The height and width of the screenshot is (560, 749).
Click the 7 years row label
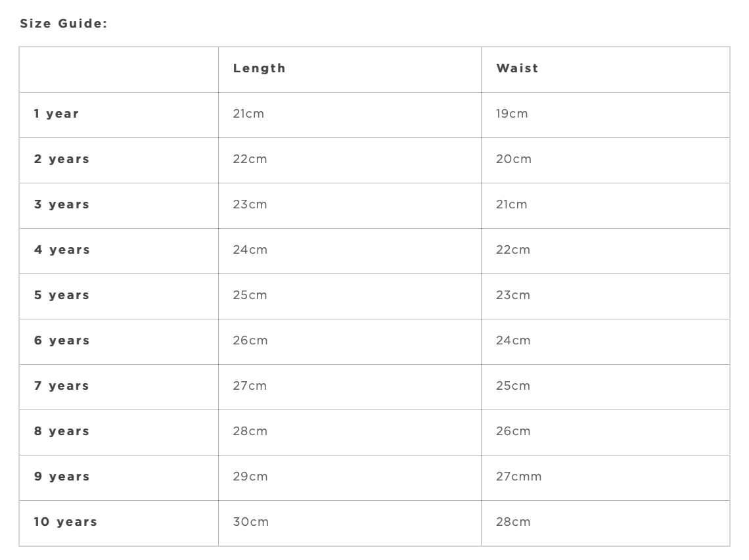62,386
